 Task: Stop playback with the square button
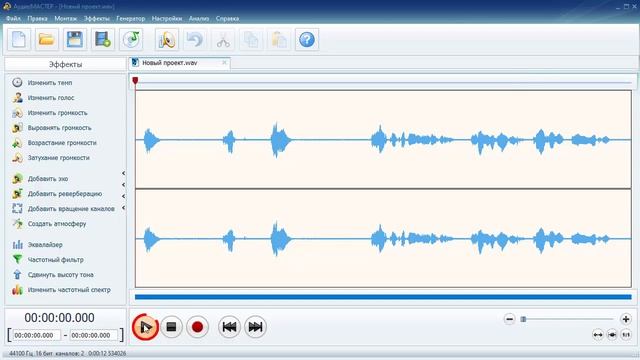coord(171,327)
